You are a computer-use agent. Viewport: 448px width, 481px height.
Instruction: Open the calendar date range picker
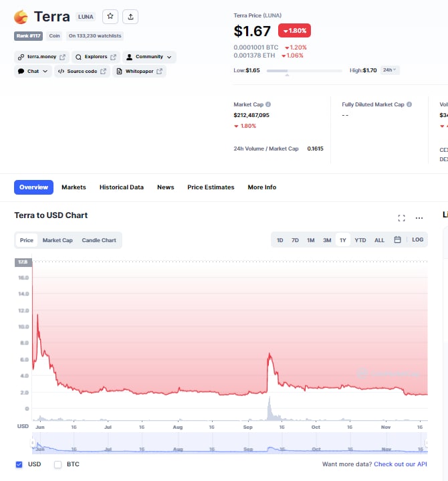click(397, 239)
